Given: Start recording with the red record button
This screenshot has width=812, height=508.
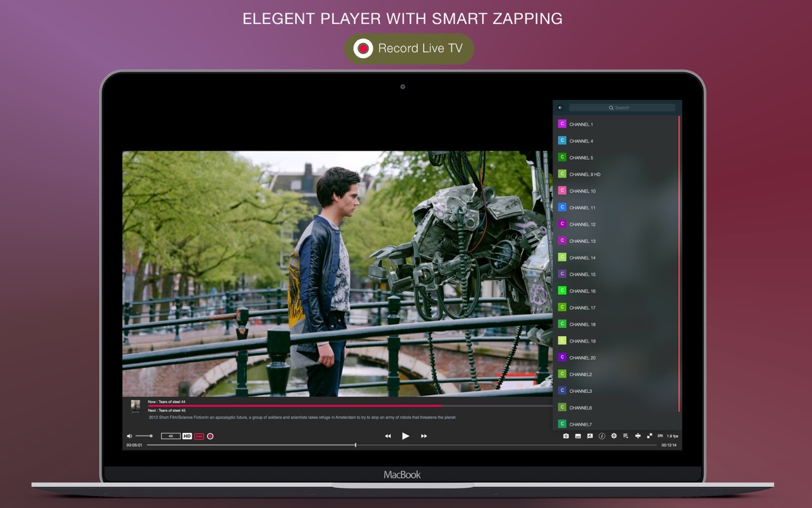Looking at the screenshot, I should click(x=210, y=436).
